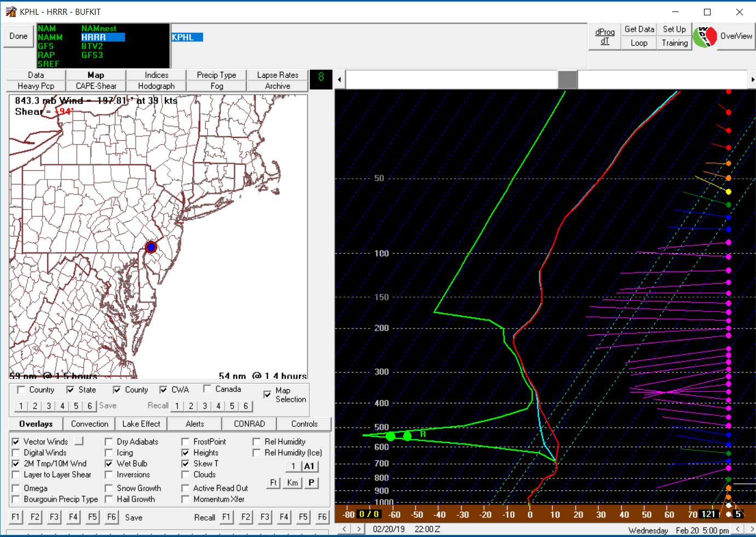Screen dimensions: 756x537
Task: Open the Lake Effect tab
Action: (x=141, y=424)
